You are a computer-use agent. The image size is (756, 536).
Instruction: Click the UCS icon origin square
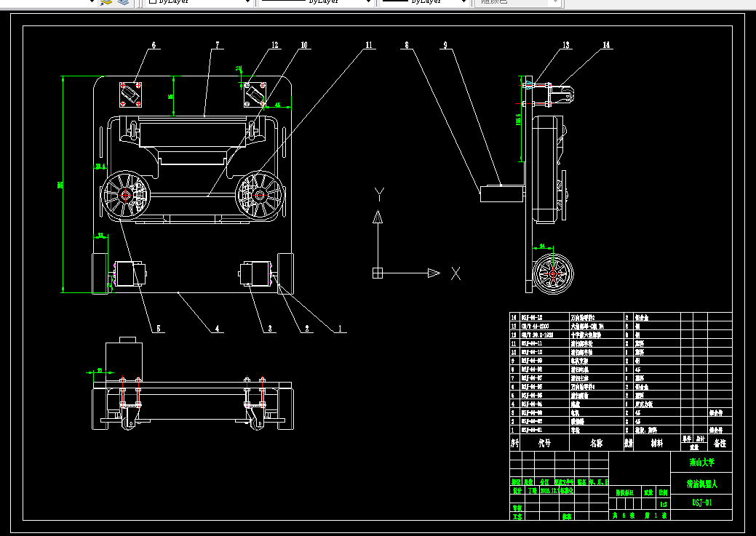coord(378,273)
